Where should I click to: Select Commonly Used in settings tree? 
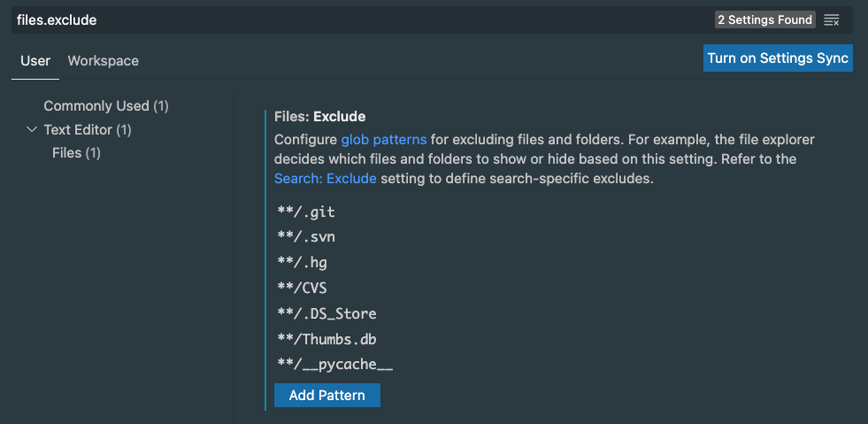(106, 106)
